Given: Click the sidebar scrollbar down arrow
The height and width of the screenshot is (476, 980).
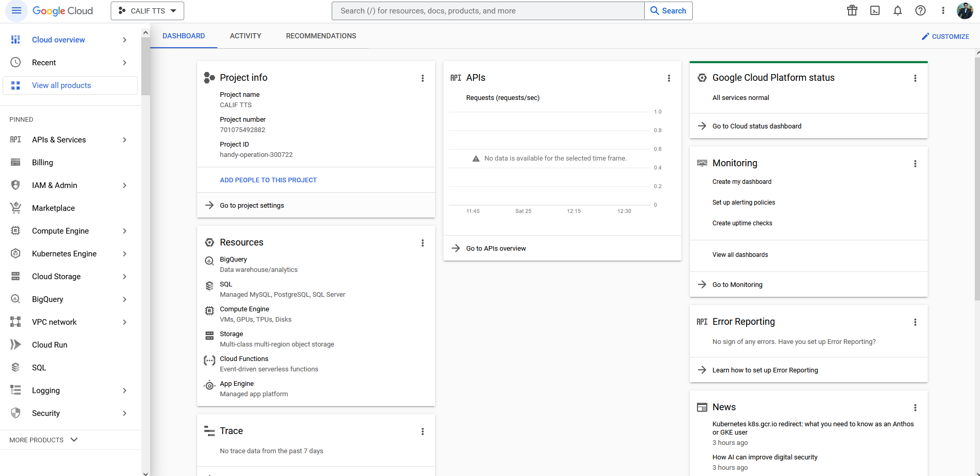Looking at the screenshot, I should pyautogui.click(x=145, y=473).
